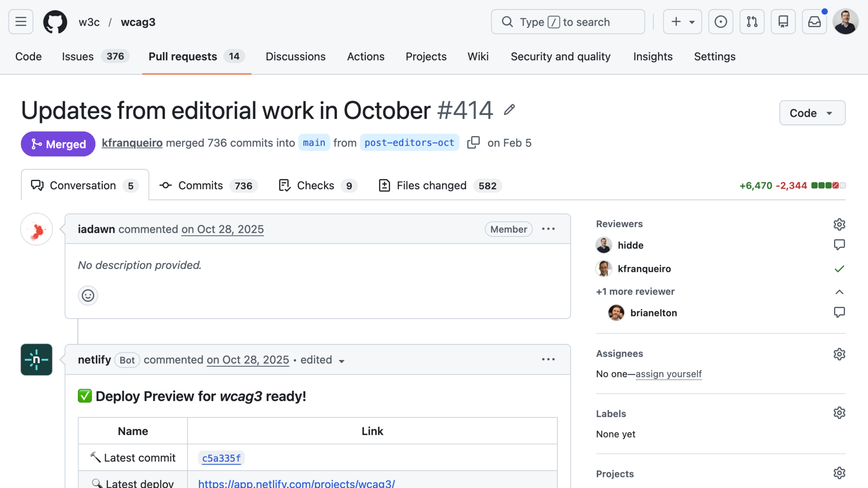Add a reaction with the smiley button
Screen dimensions: 868x488
click(x=88, y=295)
